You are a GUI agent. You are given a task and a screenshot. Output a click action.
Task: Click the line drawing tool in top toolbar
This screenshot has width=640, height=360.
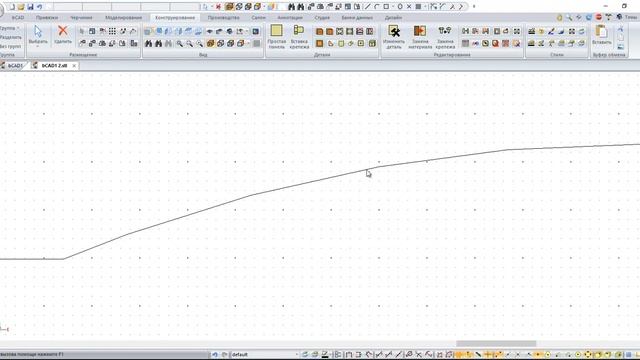[367, 7]
